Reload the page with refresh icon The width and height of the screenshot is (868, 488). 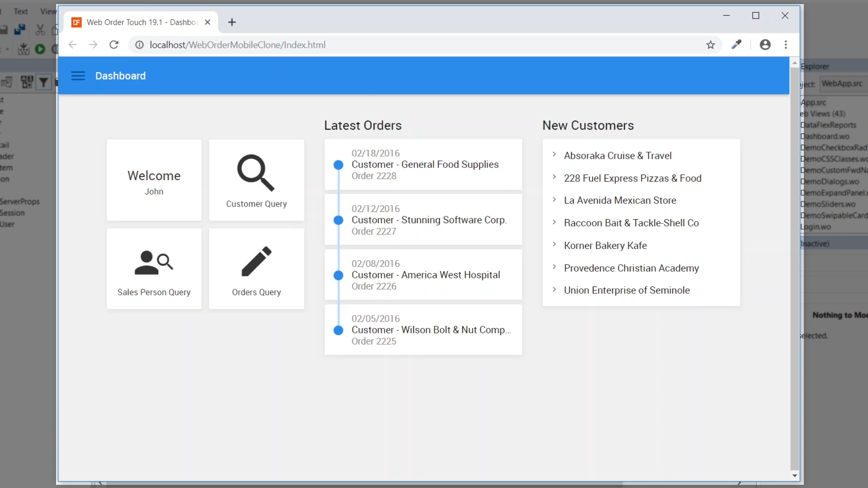114,45
